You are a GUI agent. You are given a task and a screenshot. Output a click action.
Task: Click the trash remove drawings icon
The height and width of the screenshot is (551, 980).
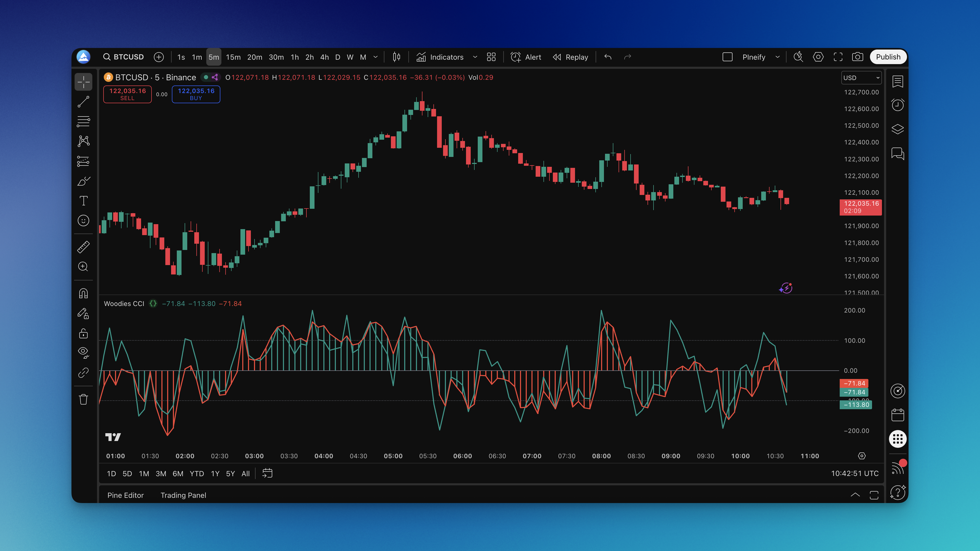[x=83, y=399]
